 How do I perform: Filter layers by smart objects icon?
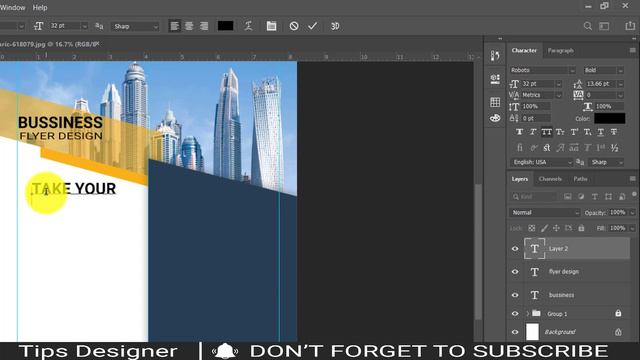click(622, 197)
